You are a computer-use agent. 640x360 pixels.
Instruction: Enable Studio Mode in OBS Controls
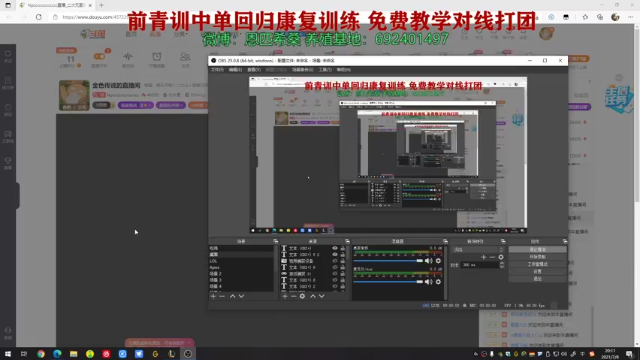coord(538,264)
